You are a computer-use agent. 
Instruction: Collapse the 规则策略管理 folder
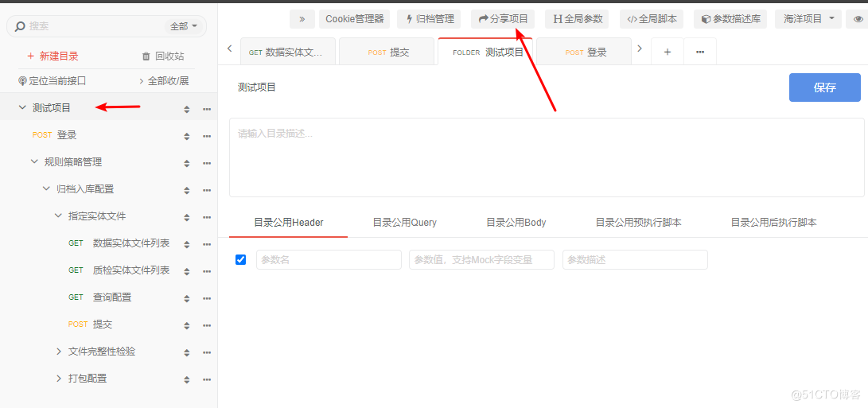point(34,161)
